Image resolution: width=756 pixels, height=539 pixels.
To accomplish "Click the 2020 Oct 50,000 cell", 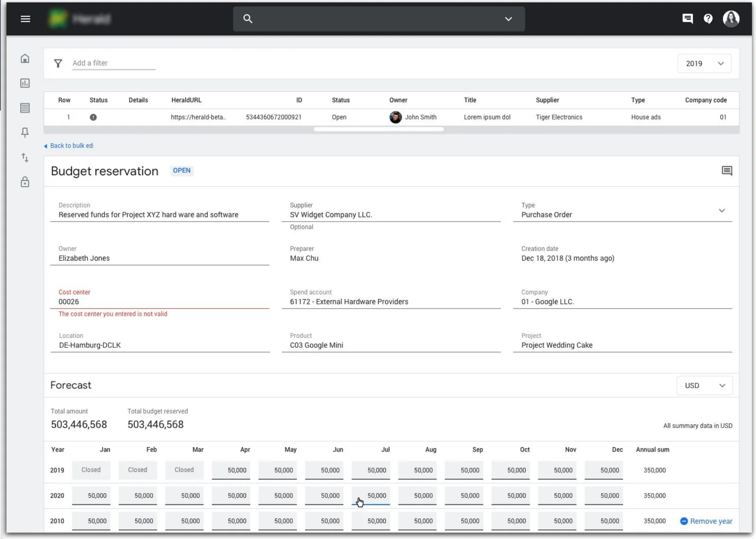I will (511, 496).
